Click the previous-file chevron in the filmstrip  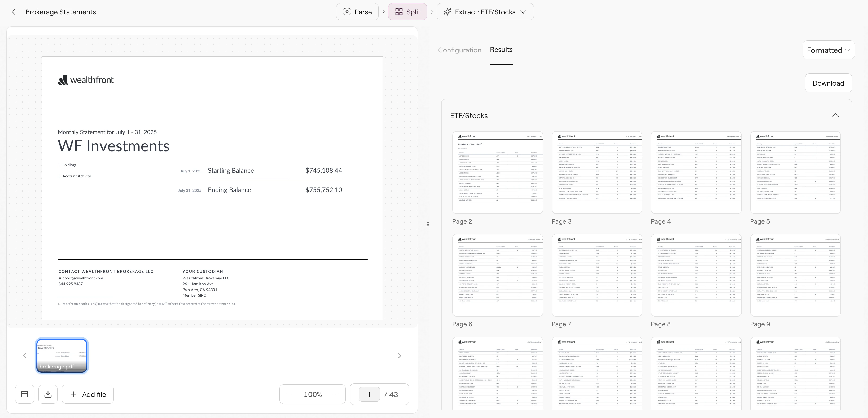pyautogui.click(x=24, y=355)
